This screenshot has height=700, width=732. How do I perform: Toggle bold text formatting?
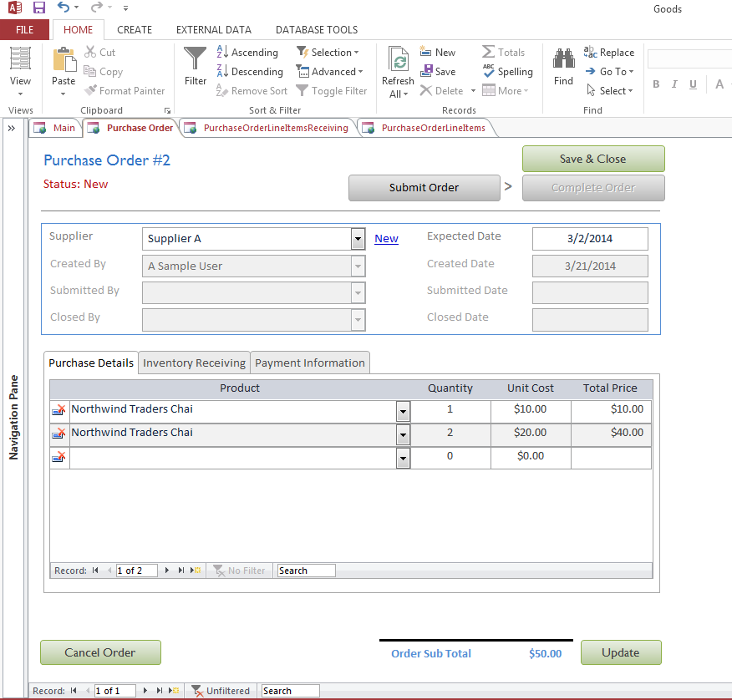coord(656,84)
